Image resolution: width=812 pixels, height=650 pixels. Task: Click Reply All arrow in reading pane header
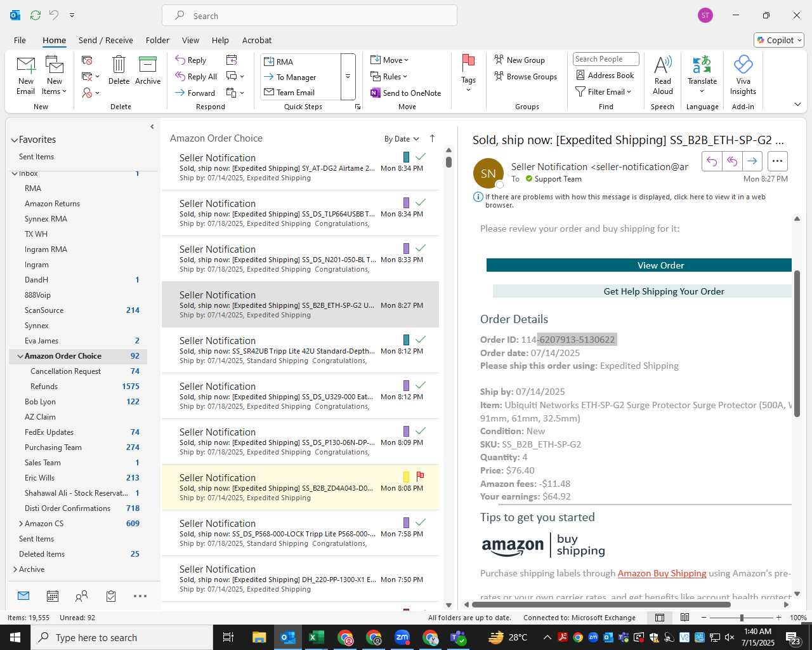pyautogui.click(x=732, y=161)
